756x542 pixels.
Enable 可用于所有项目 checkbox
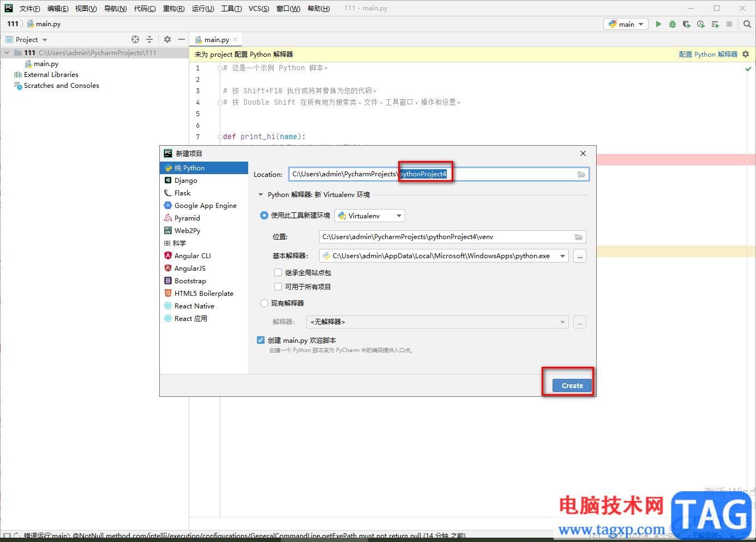pos(278,287)
